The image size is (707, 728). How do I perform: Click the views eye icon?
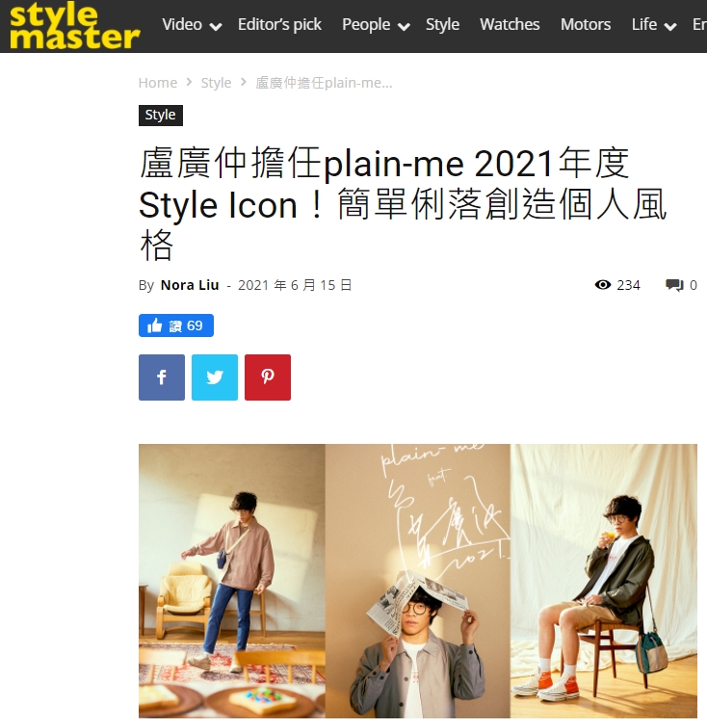[603, 285]
